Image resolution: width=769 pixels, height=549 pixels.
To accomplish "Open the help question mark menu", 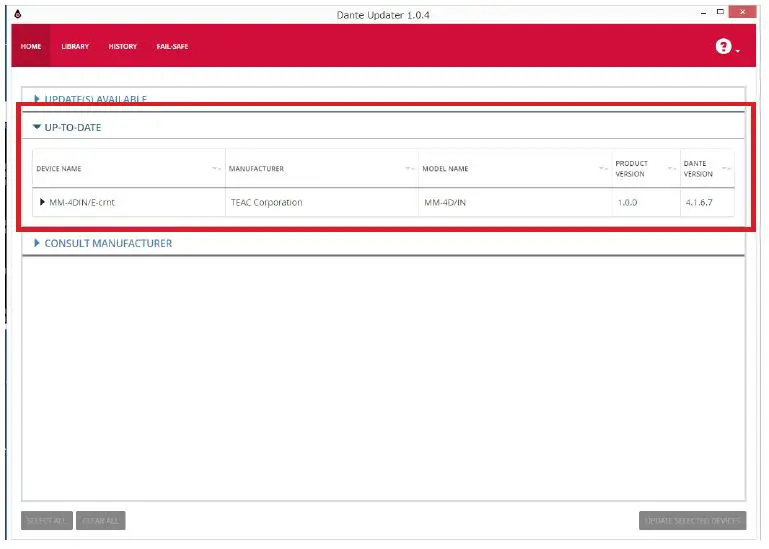I will click(727, 47).
